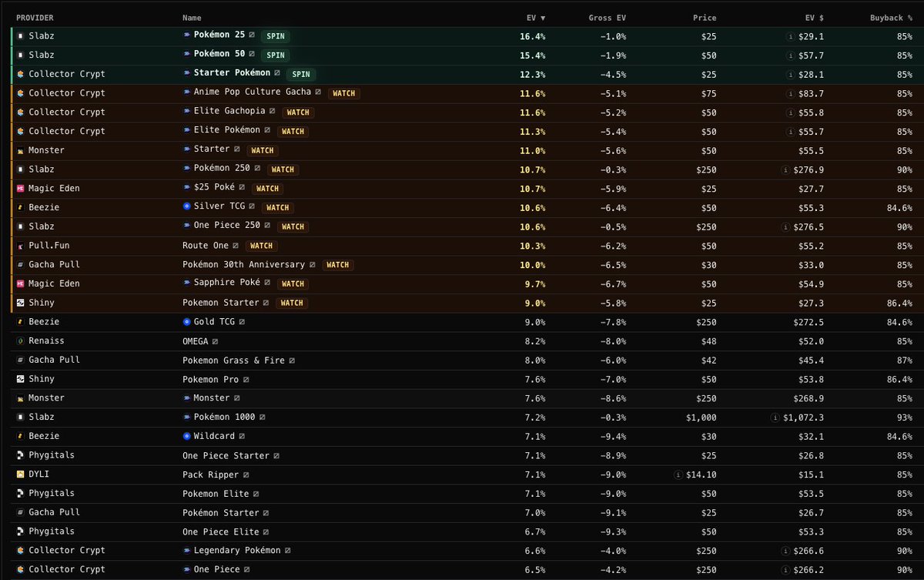The image size is (924, 580).
Task: Select the $48 price cell
Action: pyautogui.click(x=708, y=341)
